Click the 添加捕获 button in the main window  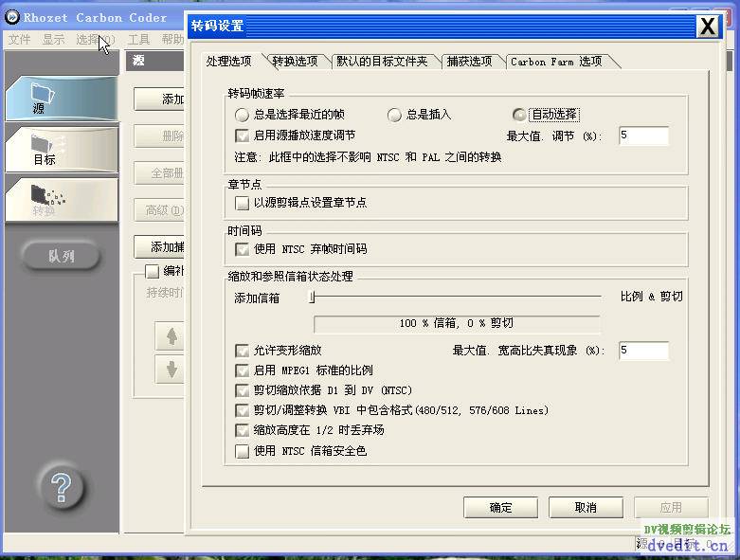(159, 246)
